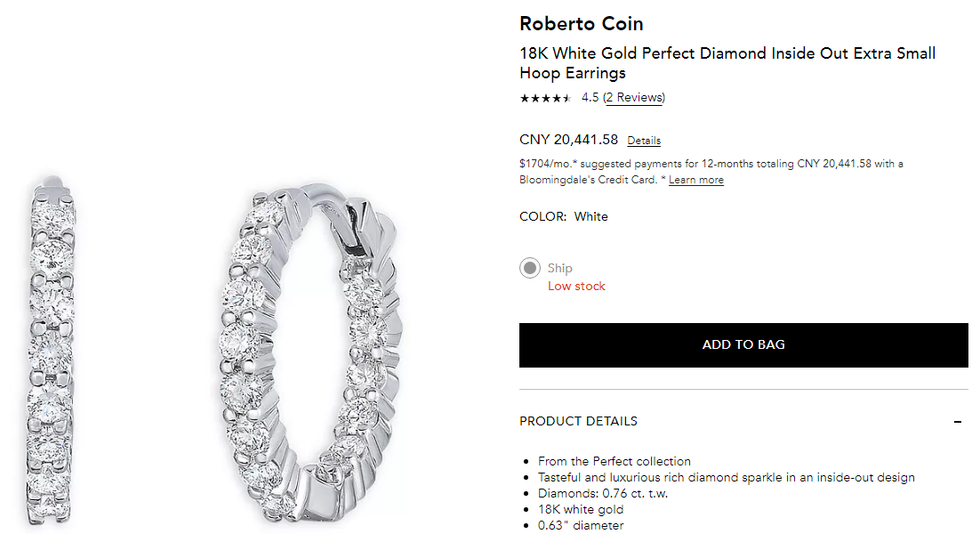Click the 'From the Perfect collection' bullet

pyautogui.click(x=614, y=461)
